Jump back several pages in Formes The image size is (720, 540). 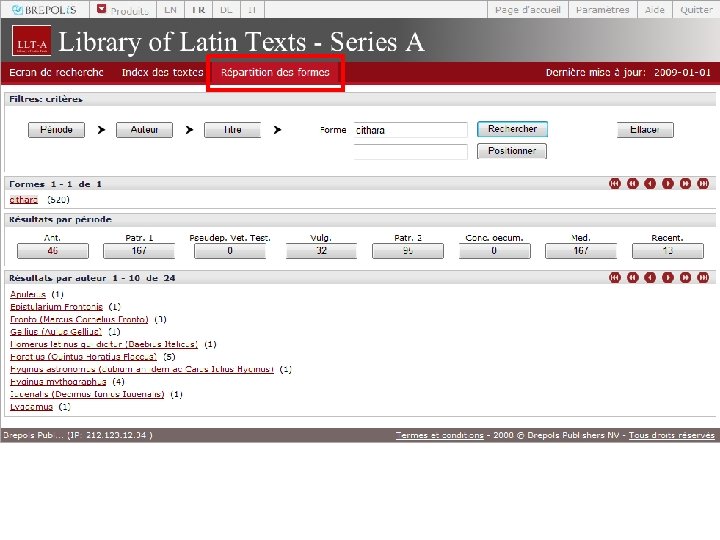(x=632, y=184)
